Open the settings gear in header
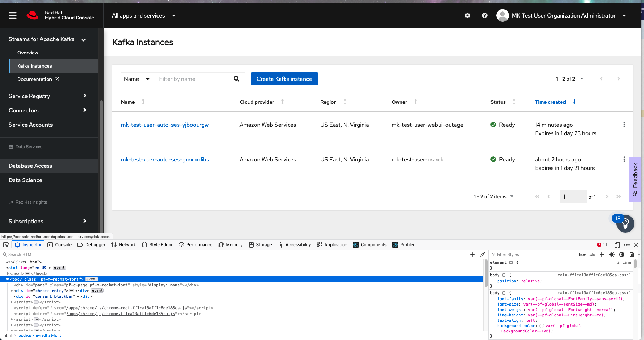Screen dimensions: 644x340 coord(467,15)
